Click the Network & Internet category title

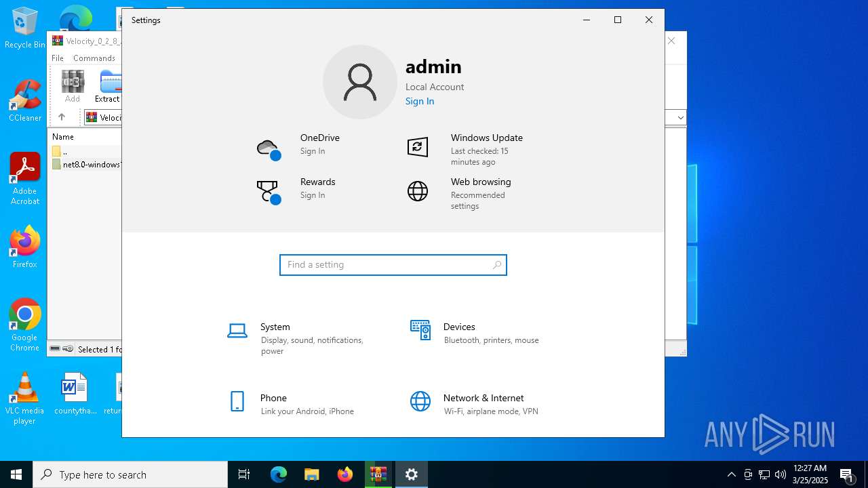484,398
